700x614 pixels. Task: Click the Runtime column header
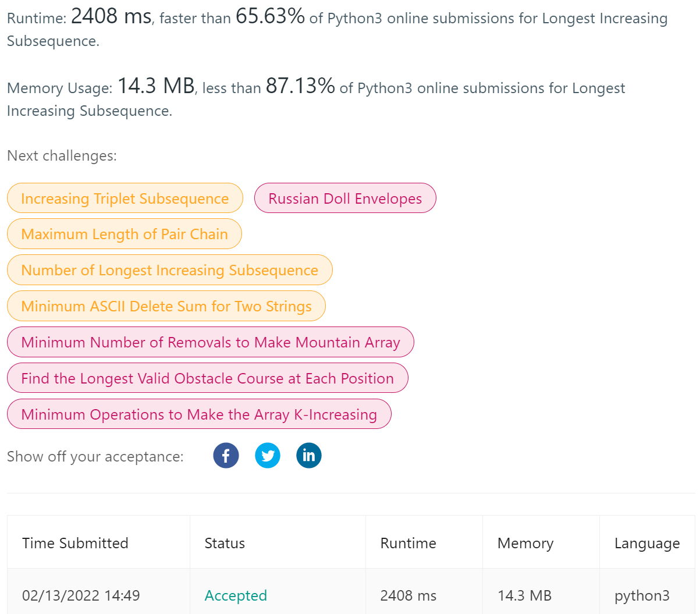click(x=407, y=542)
